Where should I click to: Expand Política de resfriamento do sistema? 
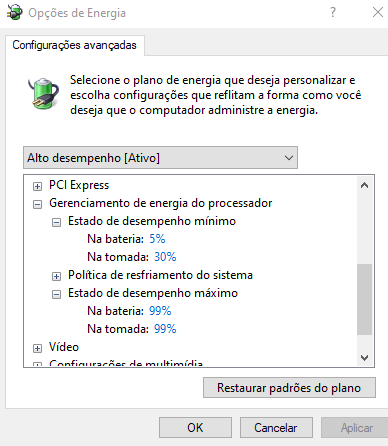[56, 276]
